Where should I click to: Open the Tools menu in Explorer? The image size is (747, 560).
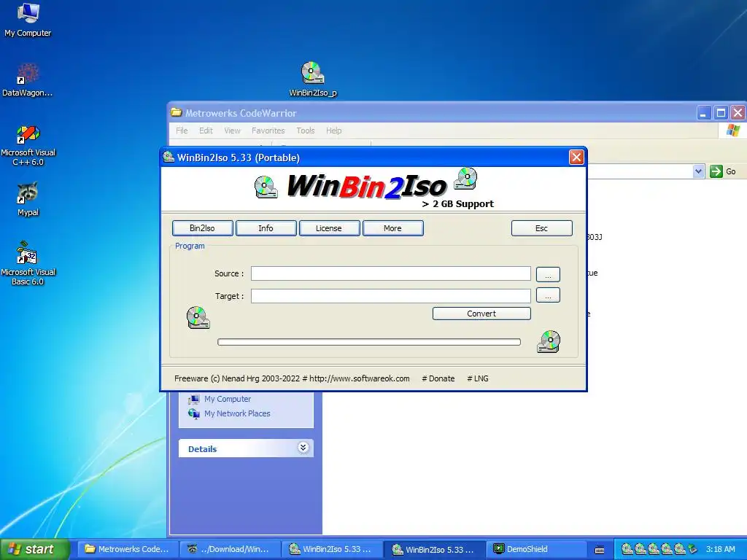tap(306, 131)
